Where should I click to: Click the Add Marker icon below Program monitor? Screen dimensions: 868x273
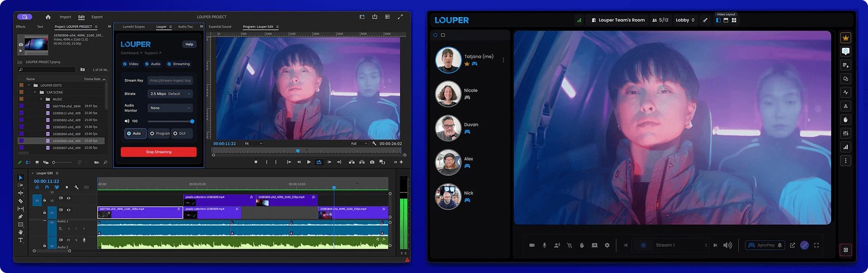256,162
